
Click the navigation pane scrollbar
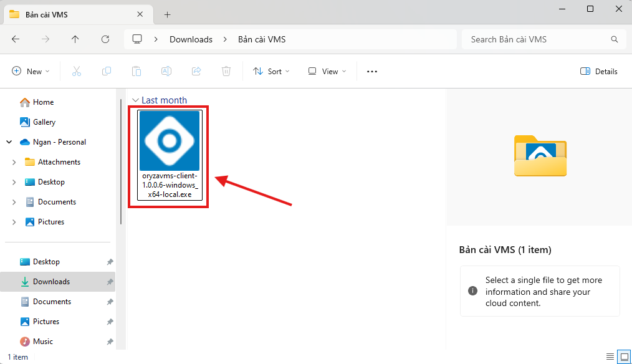coord(120,161)
